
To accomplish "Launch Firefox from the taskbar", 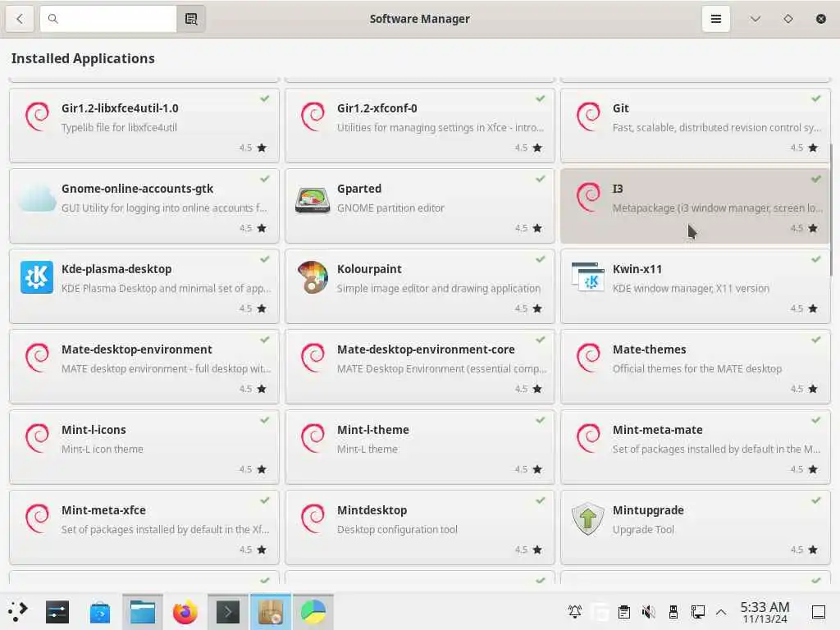I will 185,612.
